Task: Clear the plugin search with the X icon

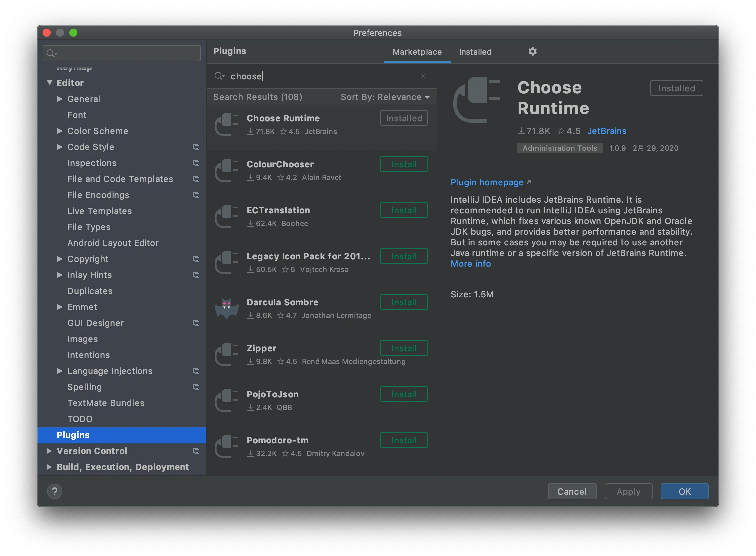Action: click(x=423, y=76)
